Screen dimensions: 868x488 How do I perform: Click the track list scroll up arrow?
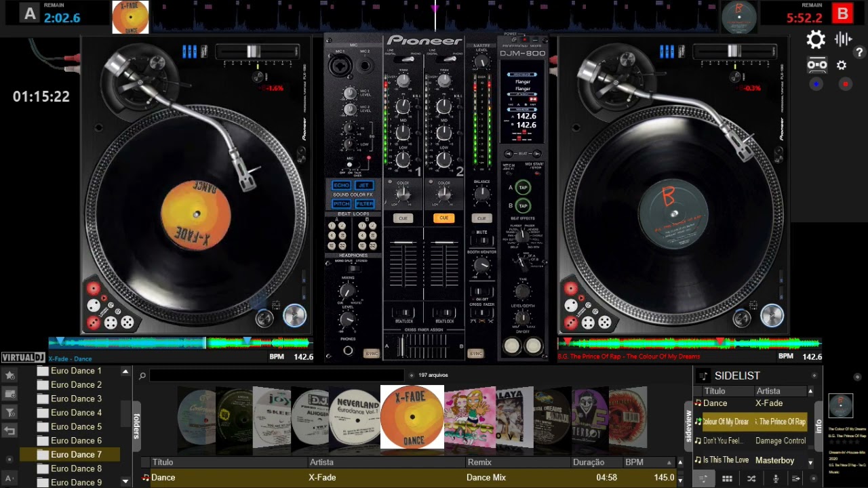tap(680, 462)
